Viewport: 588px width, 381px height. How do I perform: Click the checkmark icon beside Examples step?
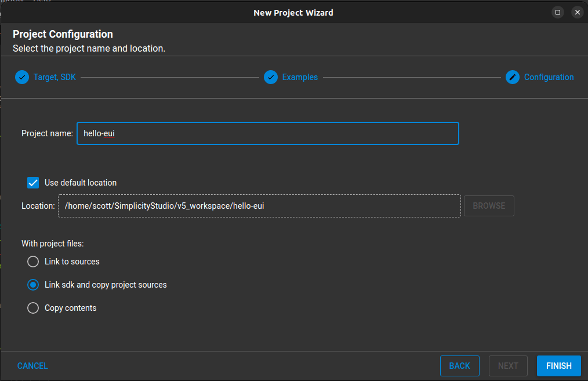tap(271, 77)
